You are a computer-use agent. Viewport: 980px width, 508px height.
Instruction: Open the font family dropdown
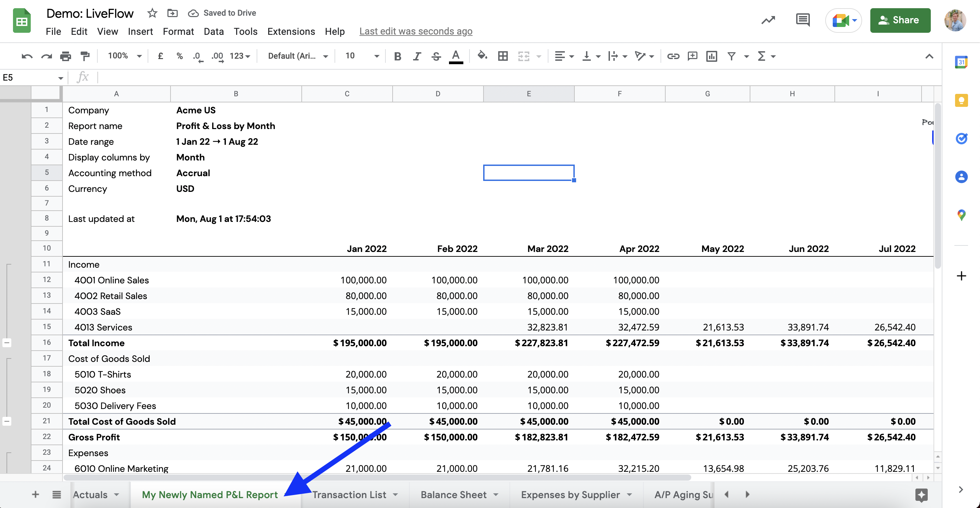click(x=298, y=56)
